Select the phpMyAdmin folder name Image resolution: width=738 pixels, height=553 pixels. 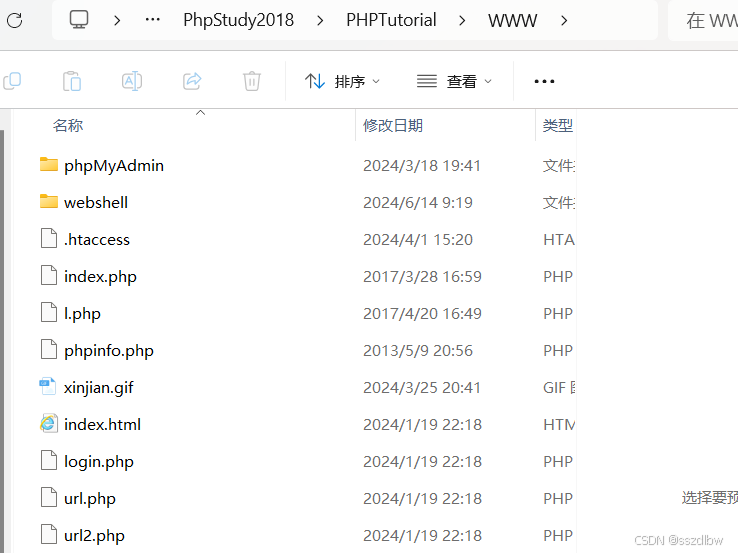[x=114, y=166]
